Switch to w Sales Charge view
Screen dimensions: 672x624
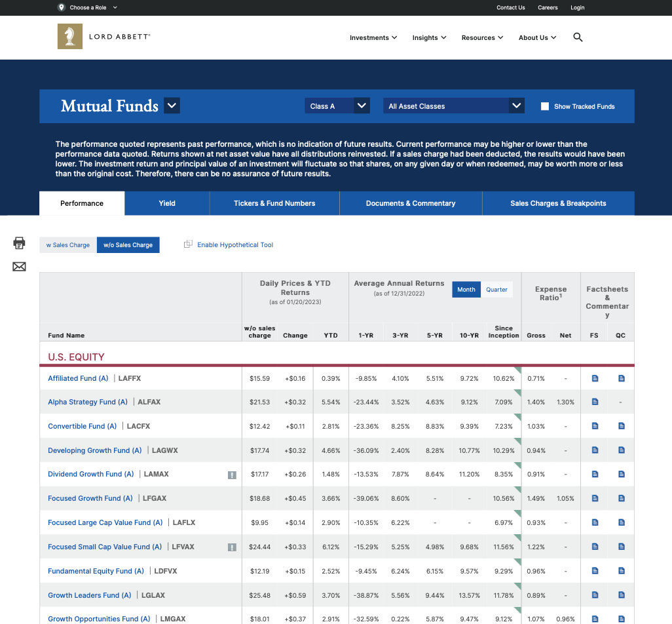click(68, 245)
